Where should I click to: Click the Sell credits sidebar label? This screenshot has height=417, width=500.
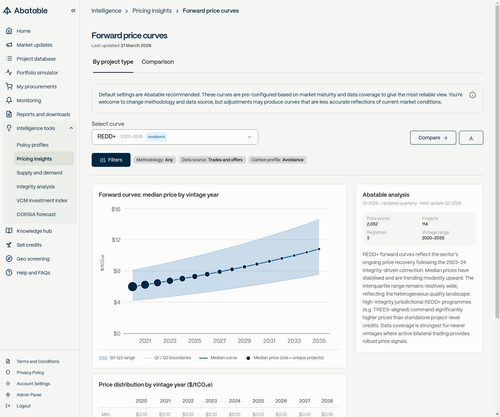pos(29,245)
